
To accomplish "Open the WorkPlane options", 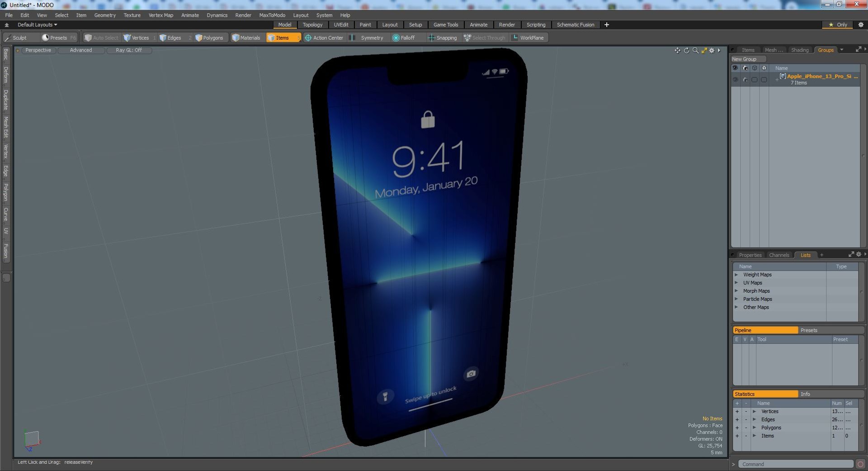I will point(528,38).
